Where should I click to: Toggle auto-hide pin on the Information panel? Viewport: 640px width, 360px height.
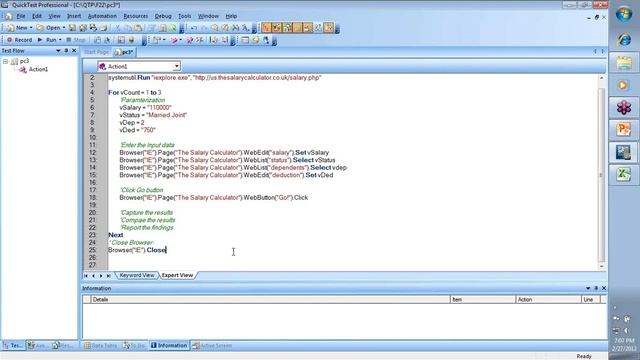pos(596,288)
